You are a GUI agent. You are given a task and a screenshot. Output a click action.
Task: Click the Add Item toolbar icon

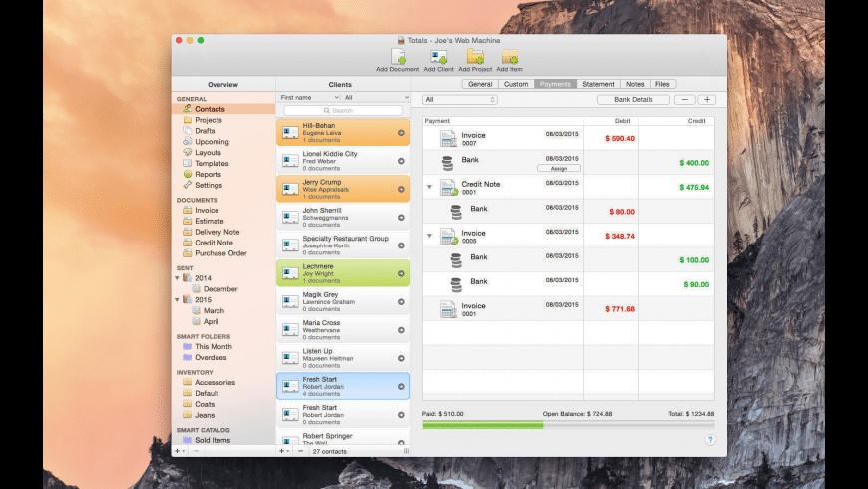(x=509, y=57)
